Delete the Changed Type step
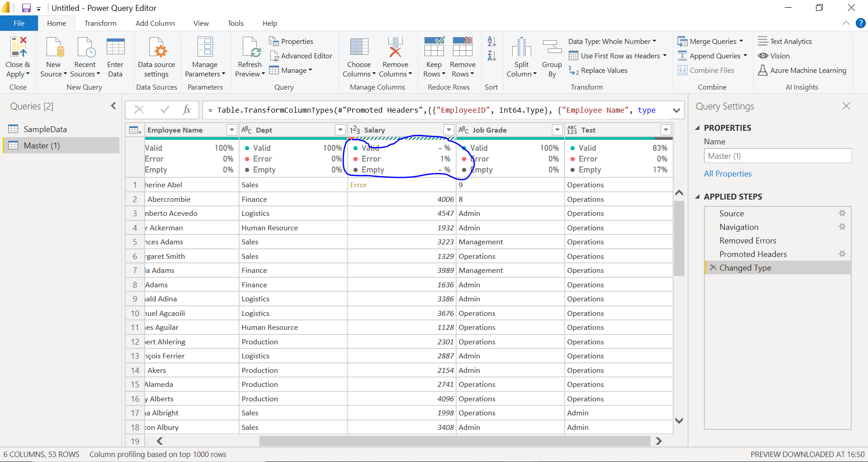The image size is (868, 462). 713,267
